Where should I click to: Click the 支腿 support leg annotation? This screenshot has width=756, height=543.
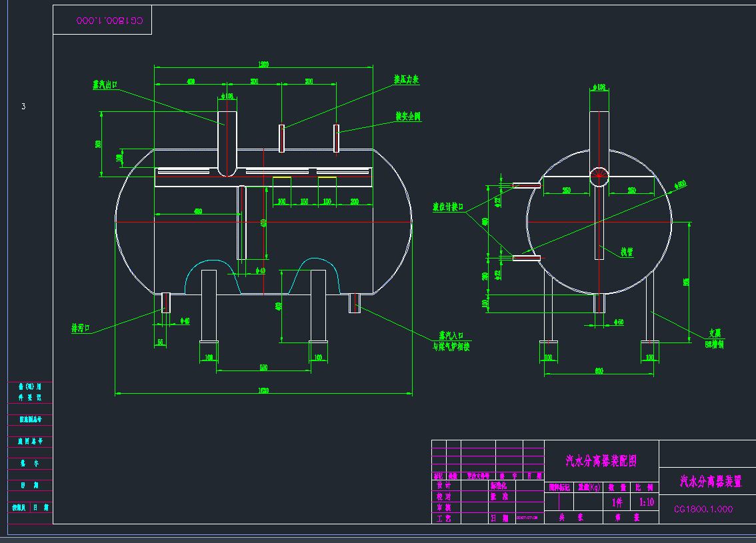[x=714, y=333]
